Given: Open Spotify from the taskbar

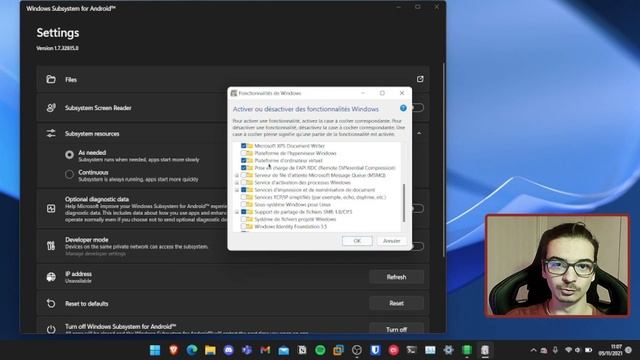Looking at the screenshot, I should tap(320, 350).
